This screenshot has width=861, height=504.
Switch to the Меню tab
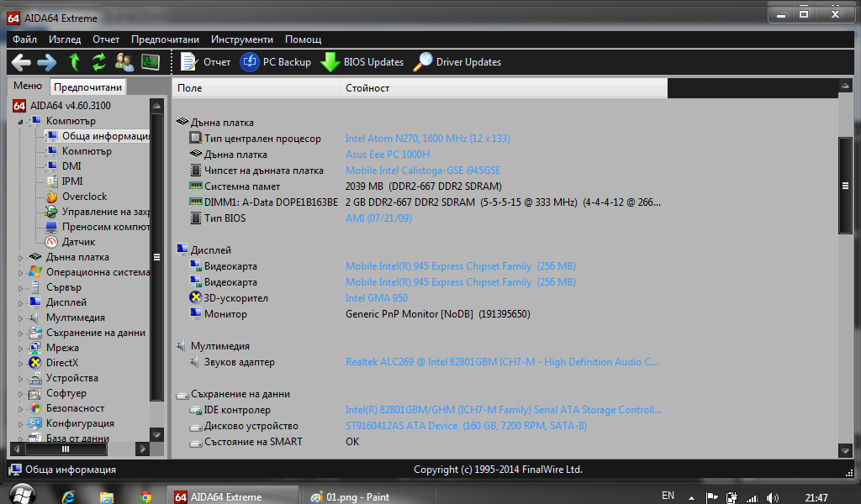pos(28,86)
